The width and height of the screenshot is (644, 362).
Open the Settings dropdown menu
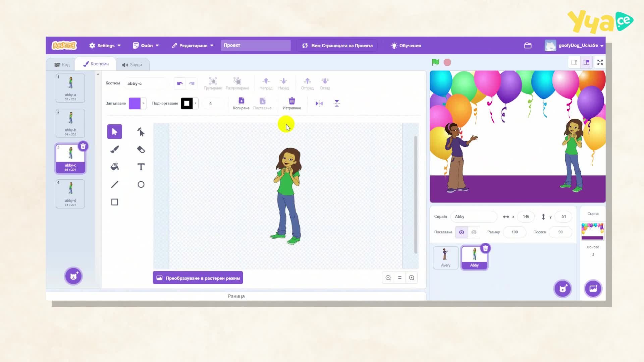pyautogui.click(x=105, y=46)
